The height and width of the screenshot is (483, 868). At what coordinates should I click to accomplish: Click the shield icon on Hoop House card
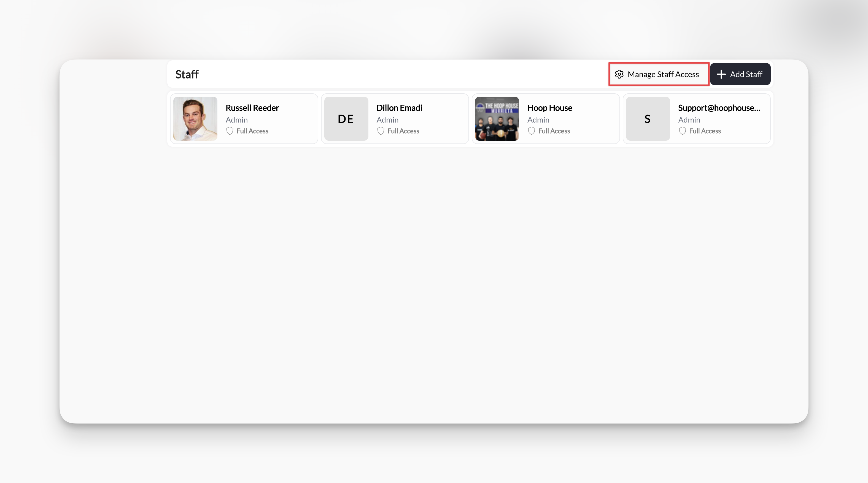click(531, 131)
